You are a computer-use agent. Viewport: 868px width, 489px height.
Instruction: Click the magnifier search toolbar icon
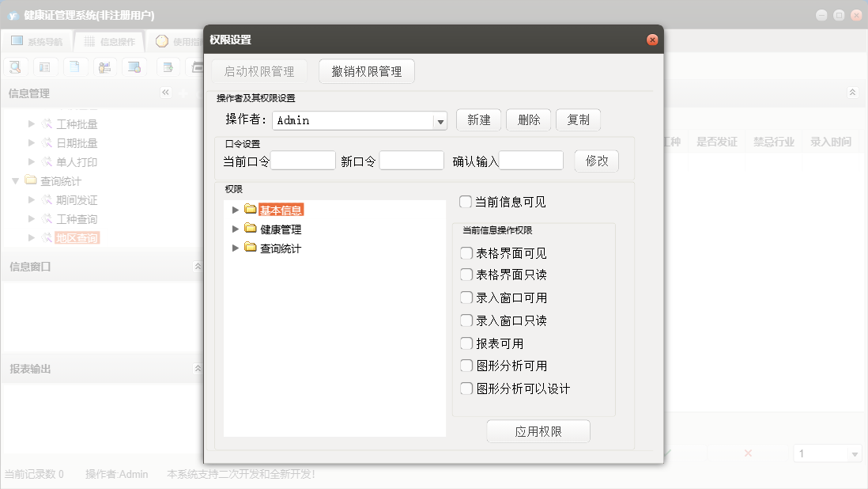pyautogui.click(x=15, y=66)
